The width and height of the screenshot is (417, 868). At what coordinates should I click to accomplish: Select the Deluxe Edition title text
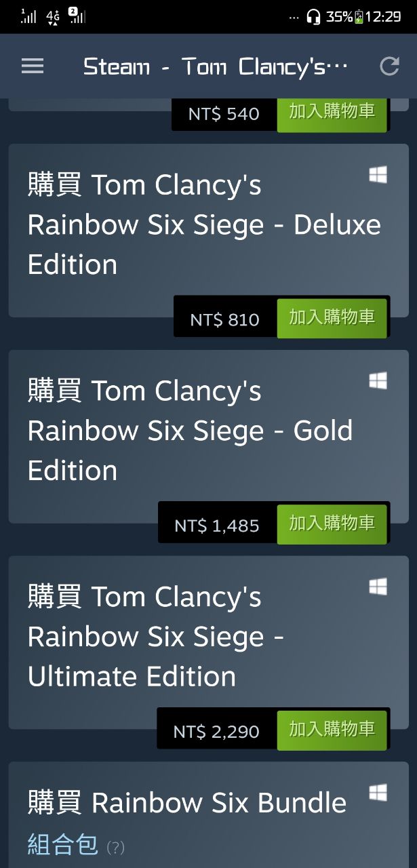point(203,224)
